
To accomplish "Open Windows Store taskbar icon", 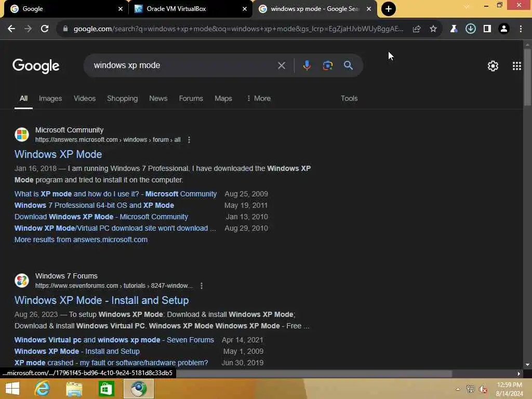I will (x=106, y=389).
